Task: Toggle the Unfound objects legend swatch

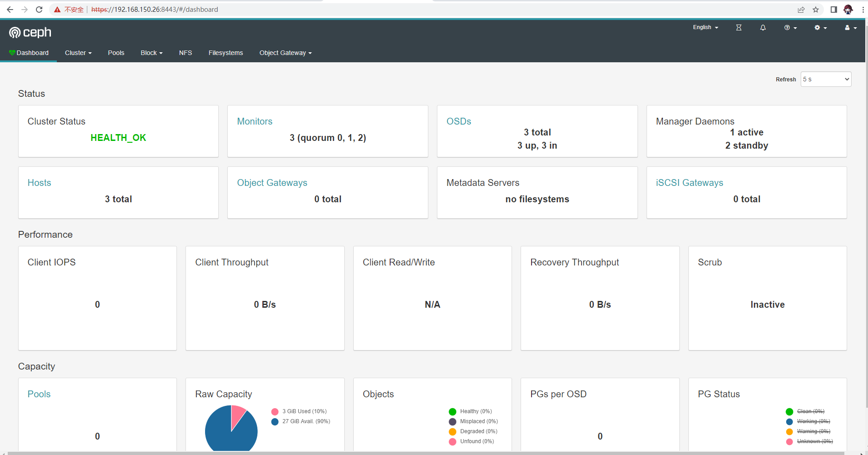Action: click(452, 442)
